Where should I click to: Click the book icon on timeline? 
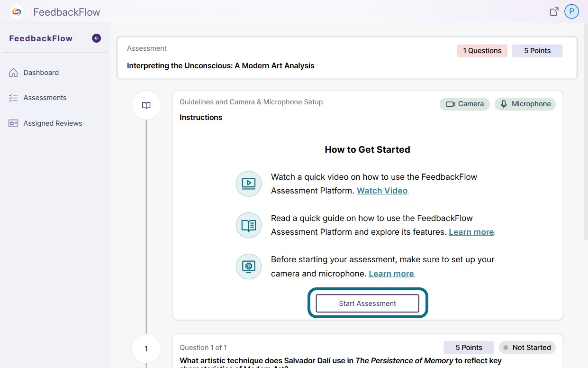[x=146, y=105]
